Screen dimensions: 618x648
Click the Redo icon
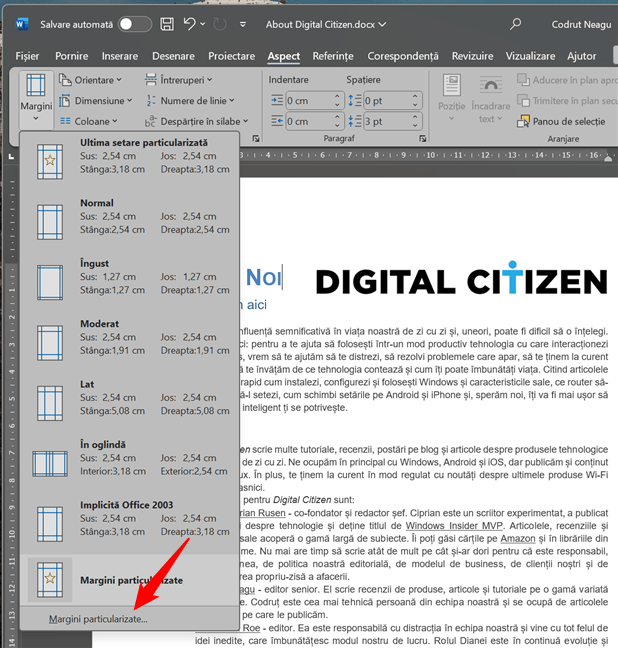point(220,24)
